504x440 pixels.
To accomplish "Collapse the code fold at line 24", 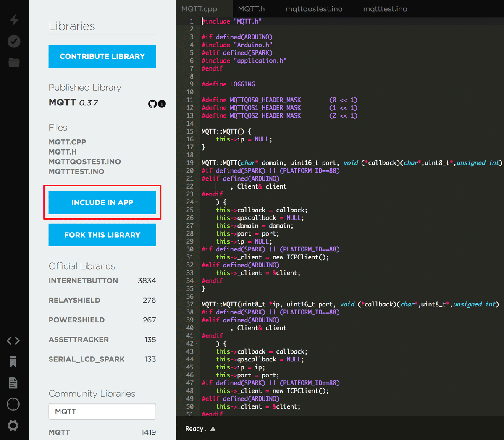I will (x=197, y=202).
